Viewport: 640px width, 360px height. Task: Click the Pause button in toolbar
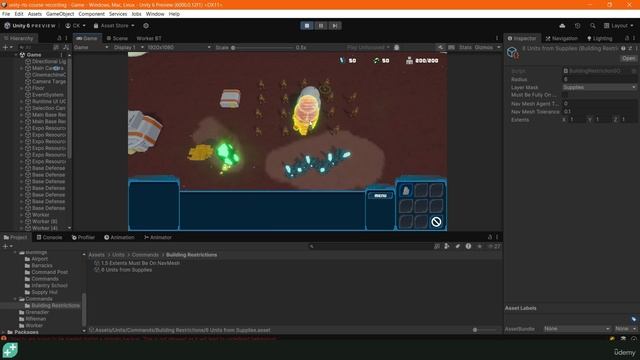tap(321, 26)
